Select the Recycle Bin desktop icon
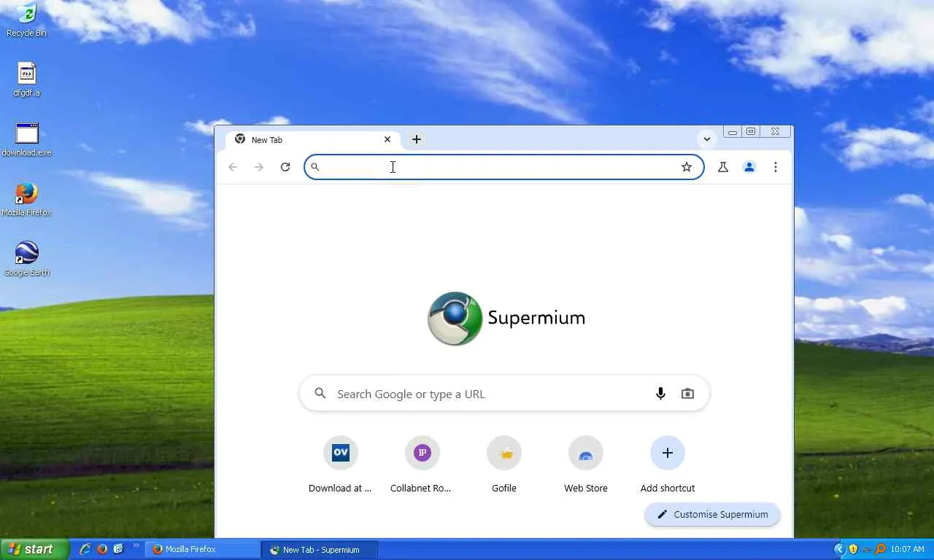The image size is (934, 560). pyautogui.click(x=26, y=20)
